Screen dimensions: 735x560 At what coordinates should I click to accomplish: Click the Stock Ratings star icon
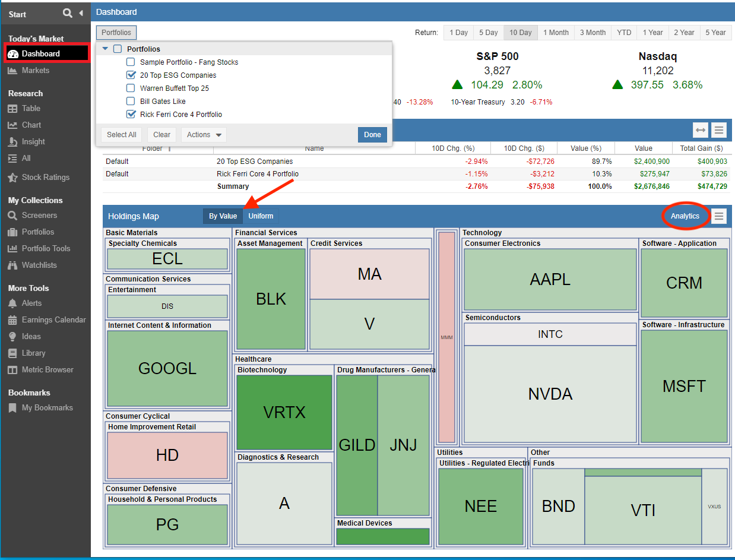(12, 178)
